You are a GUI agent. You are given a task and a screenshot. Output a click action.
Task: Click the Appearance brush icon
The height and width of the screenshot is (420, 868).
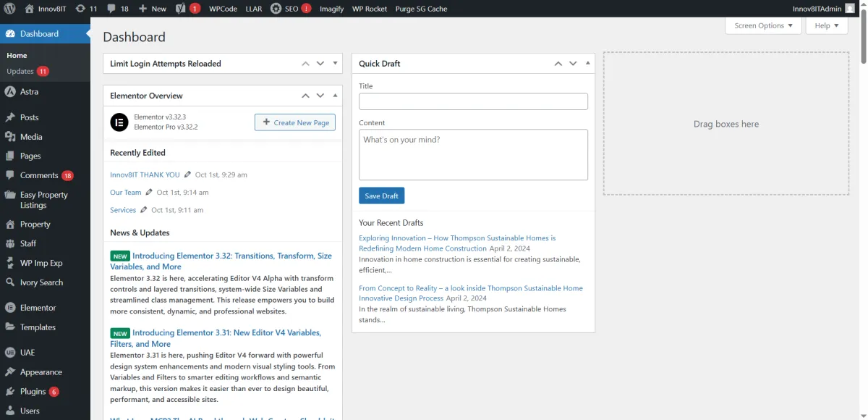[x=10, y=372]
